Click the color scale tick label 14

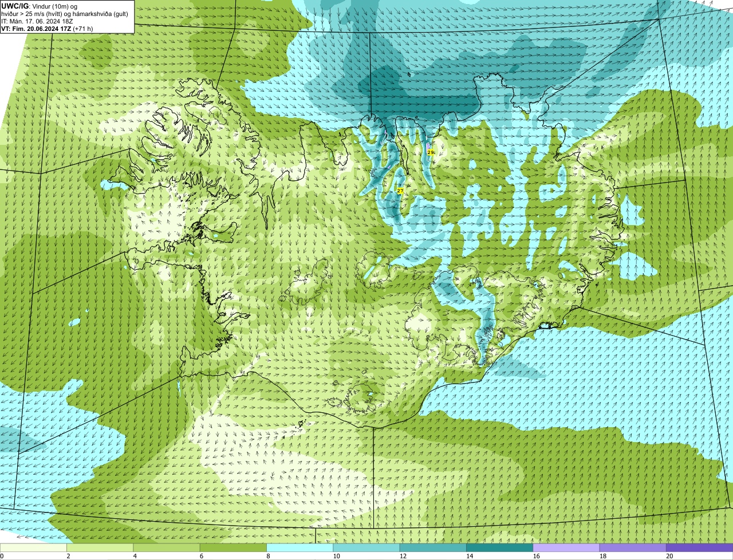point(470,556)
